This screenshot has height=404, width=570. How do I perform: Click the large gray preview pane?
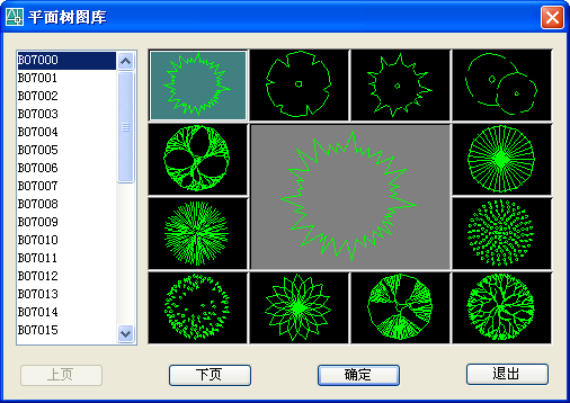pos(350,197)
